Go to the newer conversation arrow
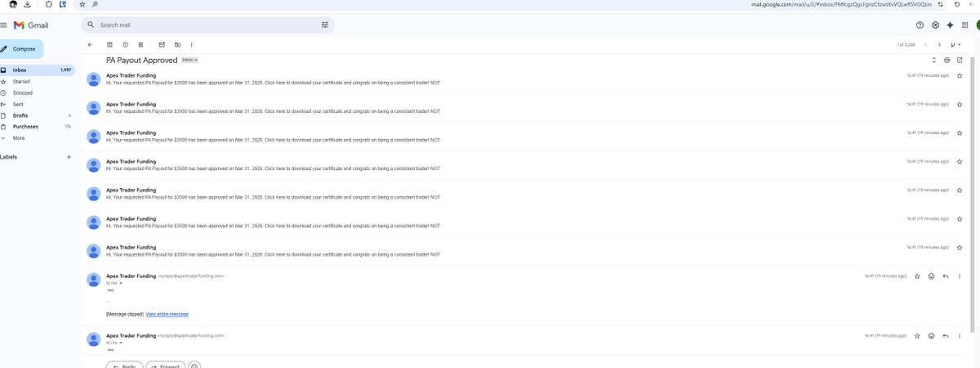 [926, 45]
